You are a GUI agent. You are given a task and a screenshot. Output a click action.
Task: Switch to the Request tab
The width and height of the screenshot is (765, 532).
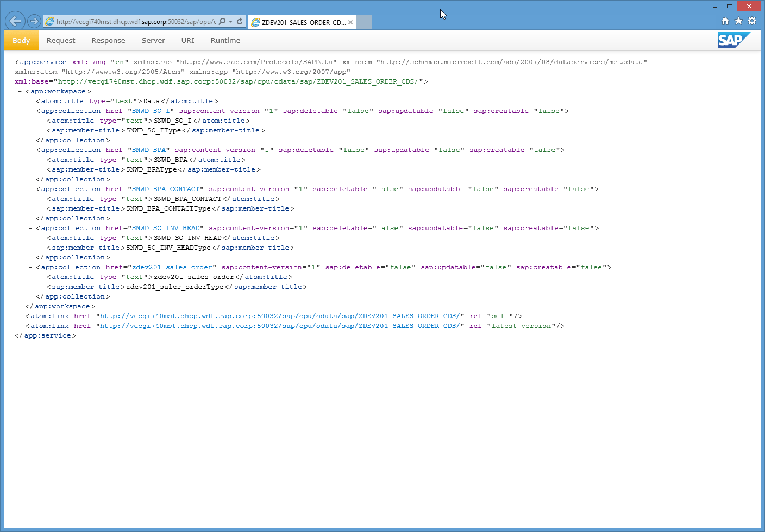point(61,40)
